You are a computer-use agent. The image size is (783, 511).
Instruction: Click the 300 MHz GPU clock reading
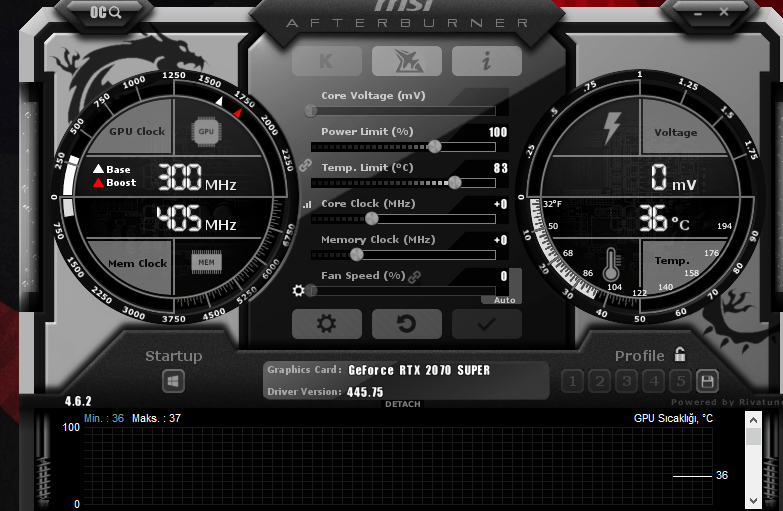point(197,177)
